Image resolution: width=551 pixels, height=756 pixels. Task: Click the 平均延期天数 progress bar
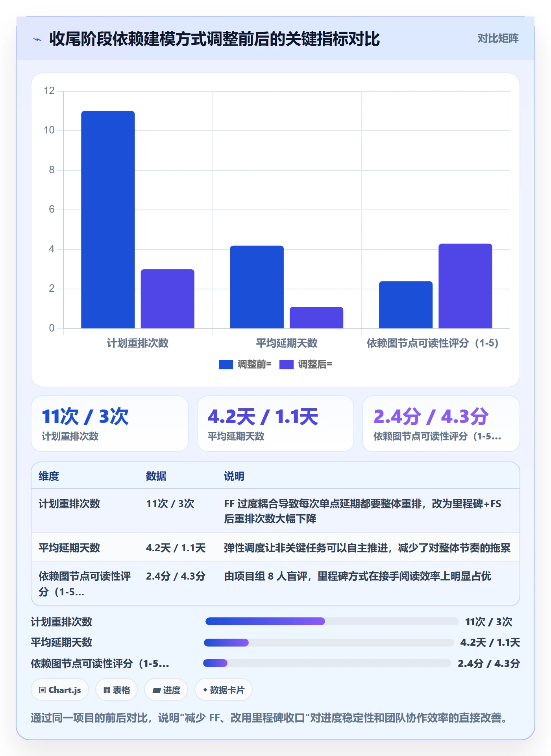(329, 643)
